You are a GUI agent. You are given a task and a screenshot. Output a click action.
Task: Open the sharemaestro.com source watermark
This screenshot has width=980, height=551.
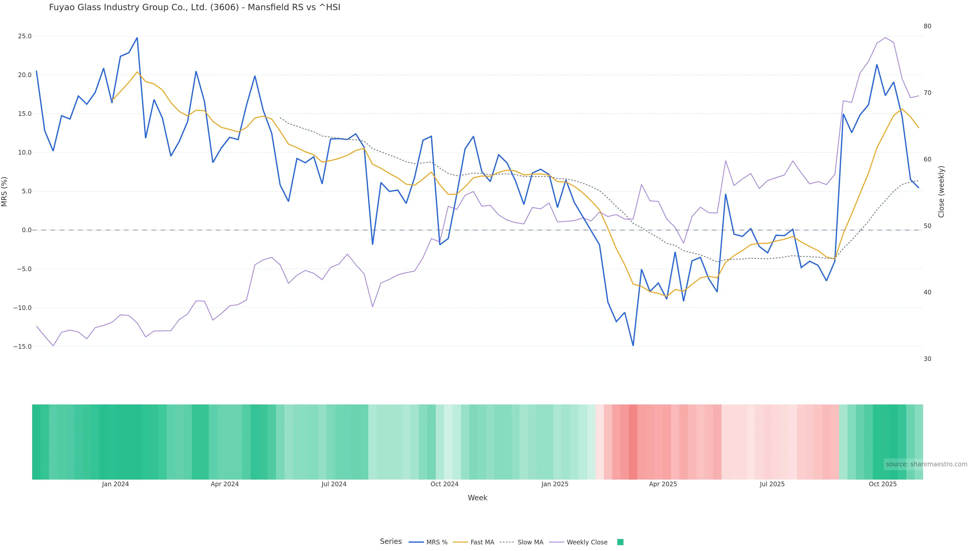click(x=926, y=464)
